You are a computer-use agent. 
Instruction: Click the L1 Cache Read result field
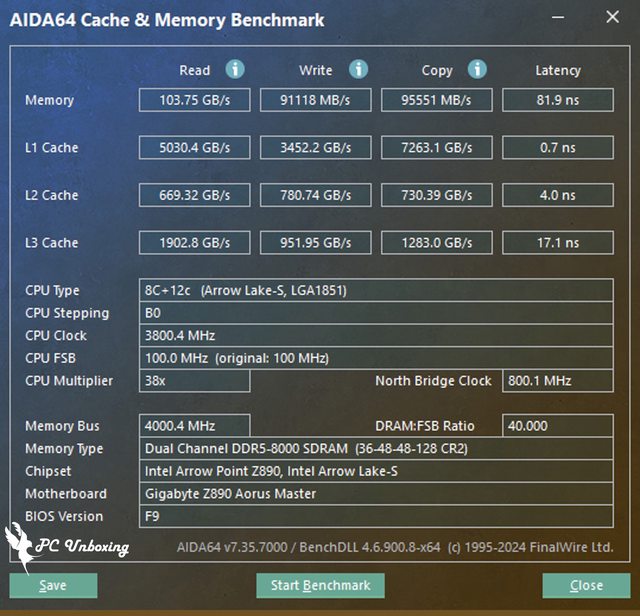(x=194, y=148)
